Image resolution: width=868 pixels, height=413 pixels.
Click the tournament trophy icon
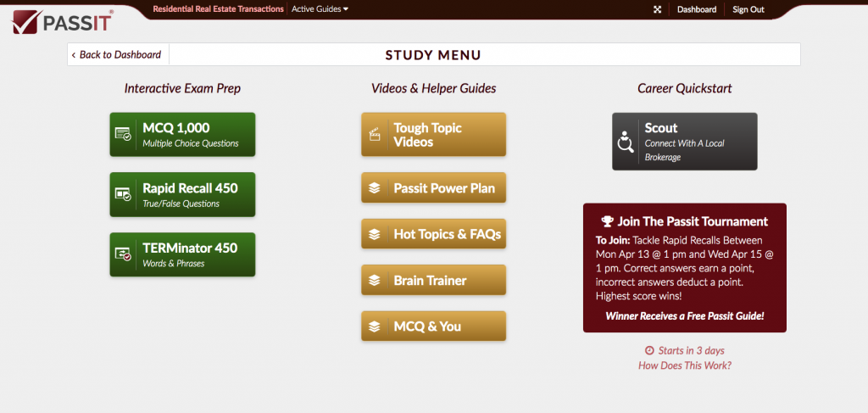[x=608, y=221]
